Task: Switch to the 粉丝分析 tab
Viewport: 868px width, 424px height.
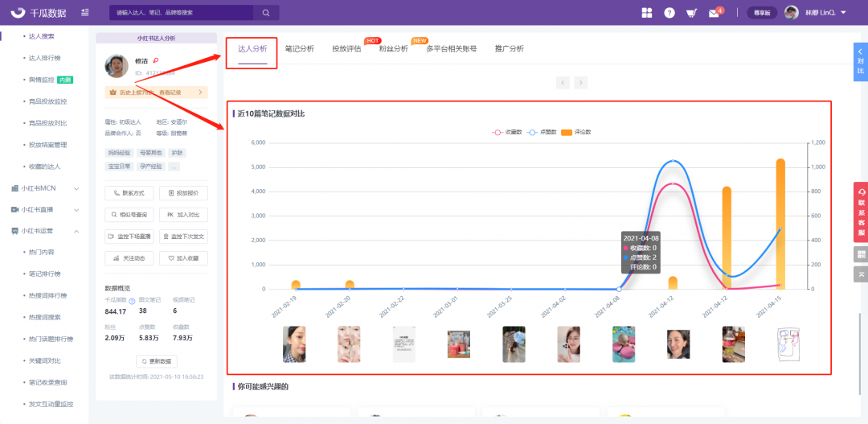Action: click(393, 49)
